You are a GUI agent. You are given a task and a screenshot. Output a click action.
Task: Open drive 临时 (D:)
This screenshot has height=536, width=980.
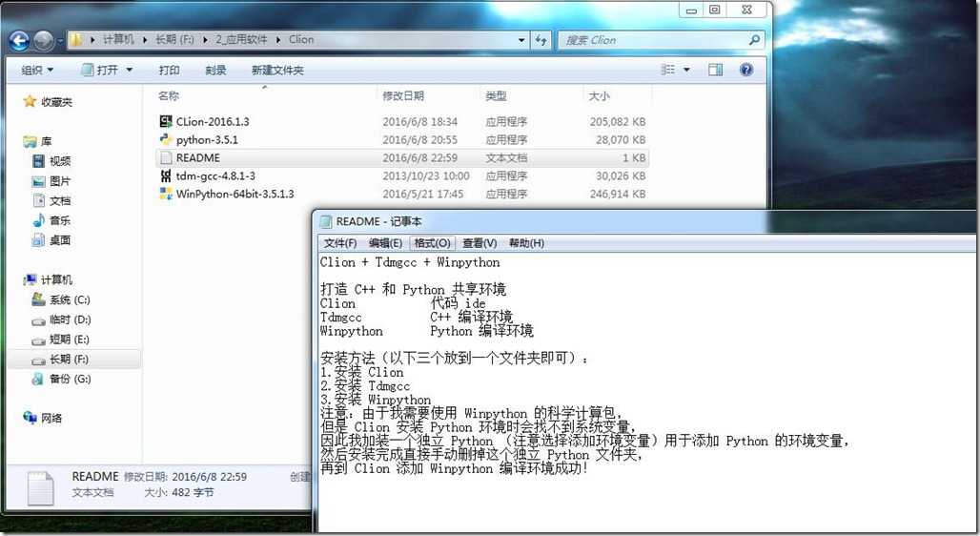pos(70,320)
